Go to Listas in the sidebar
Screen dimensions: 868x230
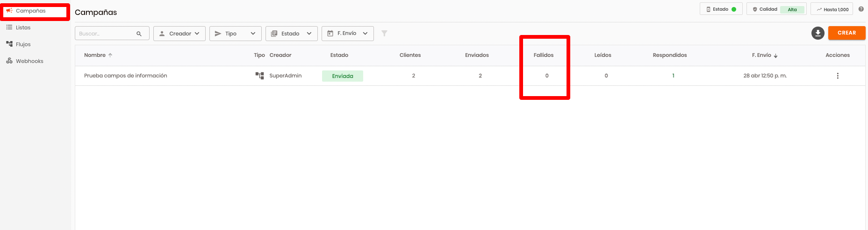(x=23, y=28)
